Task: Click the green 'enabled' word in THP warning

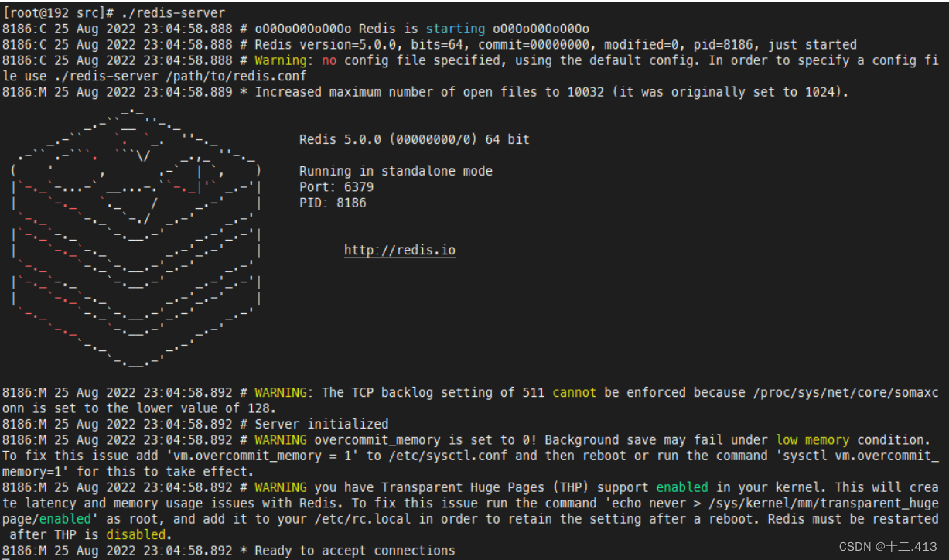Action: pyautogui.click(x=681, y=487)
